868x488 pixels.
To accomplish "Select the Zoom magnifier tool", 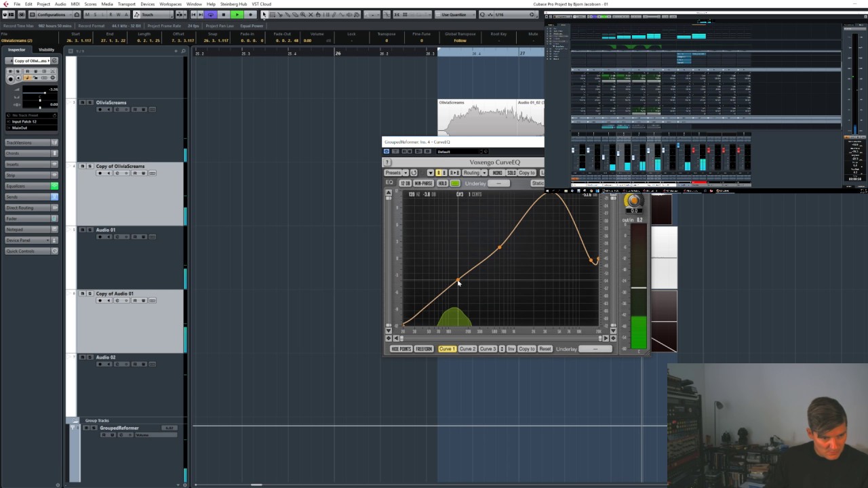I will [x=302, y=14].
